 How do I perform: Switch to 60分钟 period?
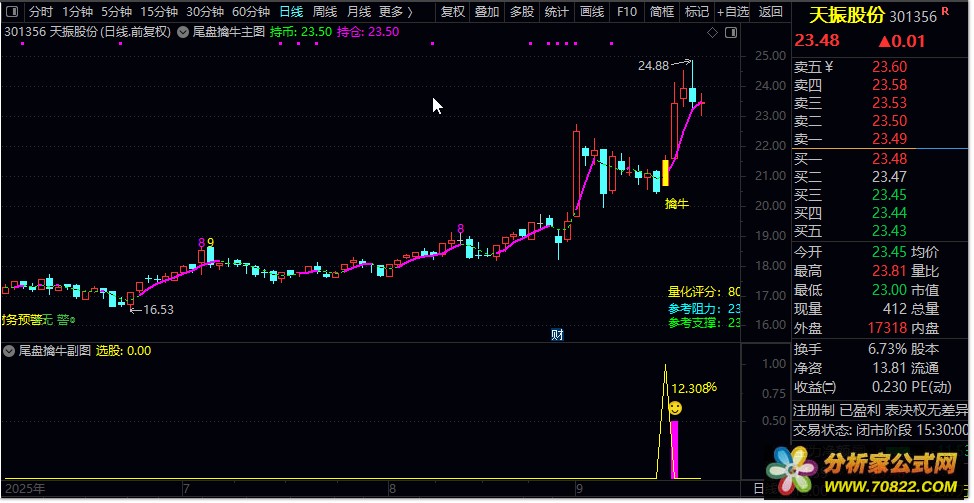(251, 11)
